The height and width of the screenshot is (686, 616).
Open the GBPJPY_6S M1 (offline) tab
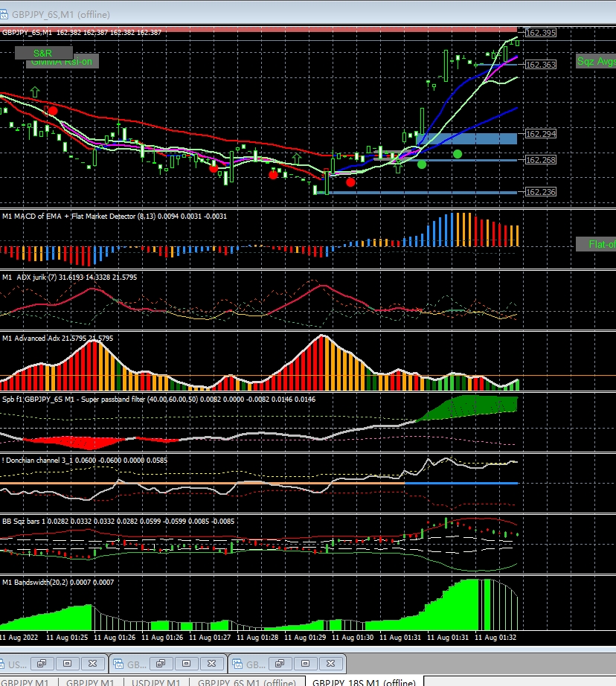pos(247,682)
